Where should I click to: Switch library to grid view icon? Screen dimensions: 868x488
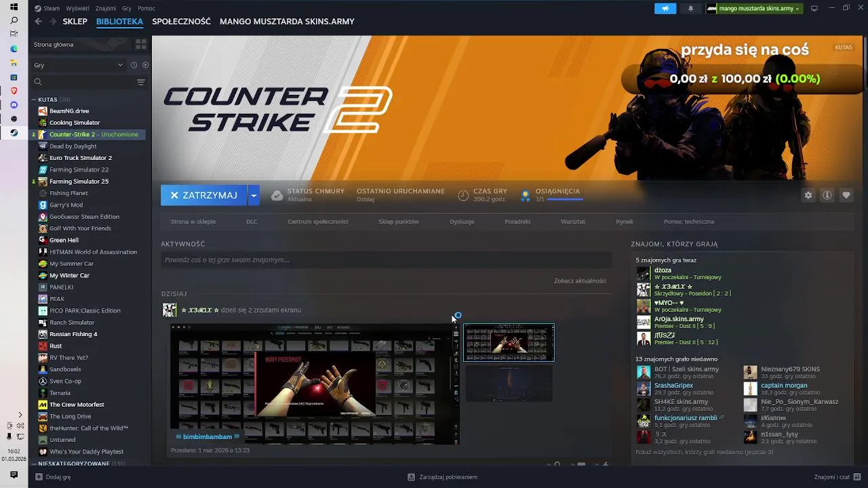click(x=141, y=44)
